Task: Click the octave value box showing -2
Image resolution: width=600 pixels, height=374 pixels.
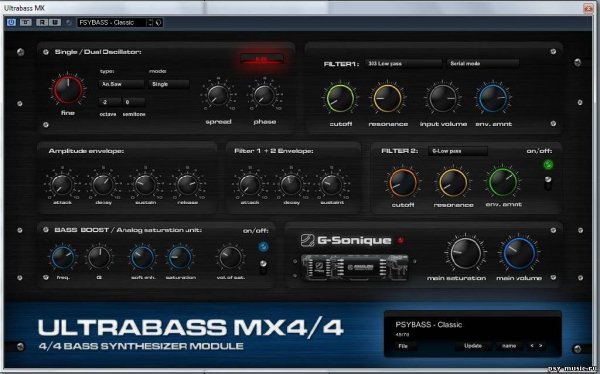Action: [x=110, y=102]
